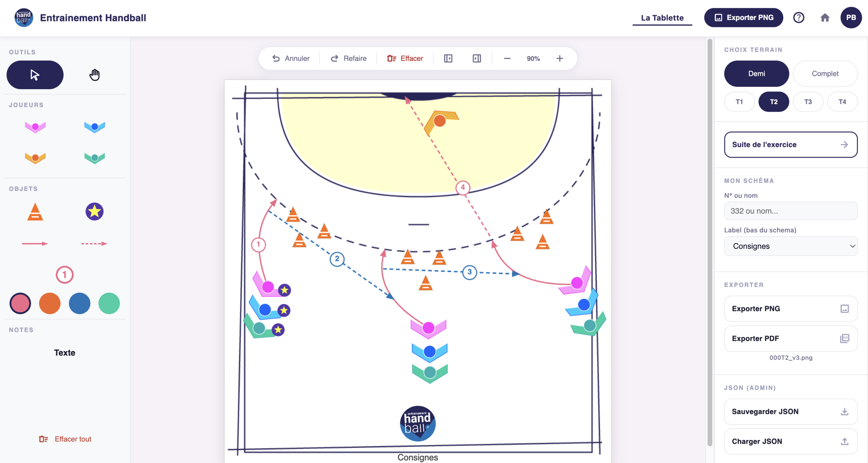This screenshot has height=463, width=868.
Task: Pick the numbered marker tool
Action: (64, 274)
